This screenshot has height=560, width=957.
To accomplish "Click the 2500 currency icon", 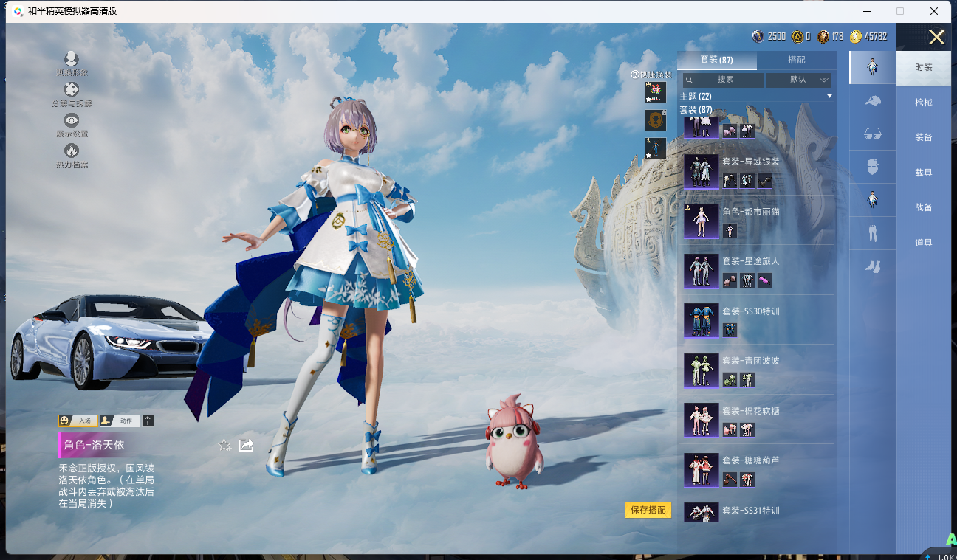I will point(758,36).
